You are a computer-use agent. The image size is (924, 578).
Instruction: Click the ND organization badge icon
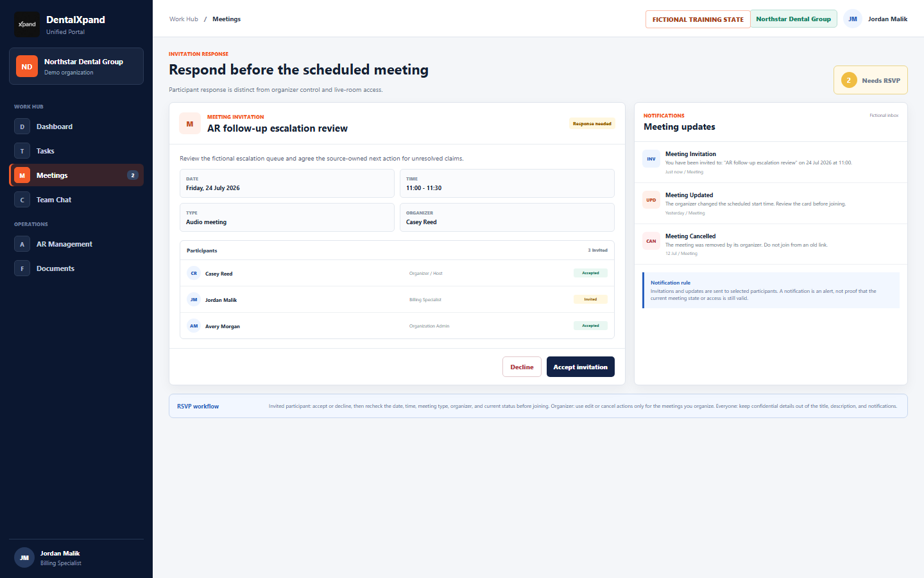27,66
